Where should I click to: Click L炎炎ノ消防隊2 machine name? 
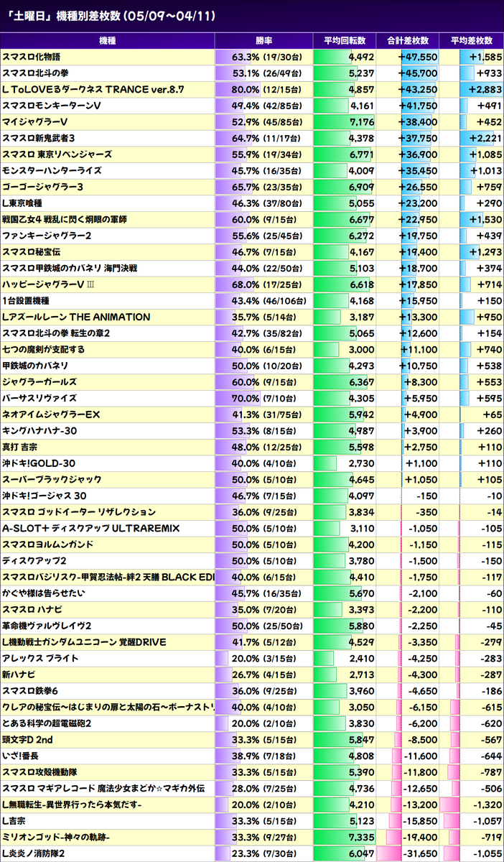click(x=34, y=853)
